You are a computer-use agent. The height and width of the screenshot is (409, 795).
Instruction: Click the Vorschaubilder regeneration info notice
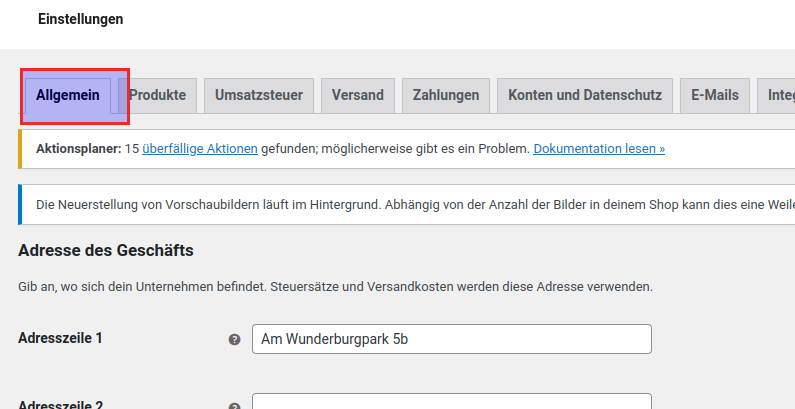[x=400, y=204]
